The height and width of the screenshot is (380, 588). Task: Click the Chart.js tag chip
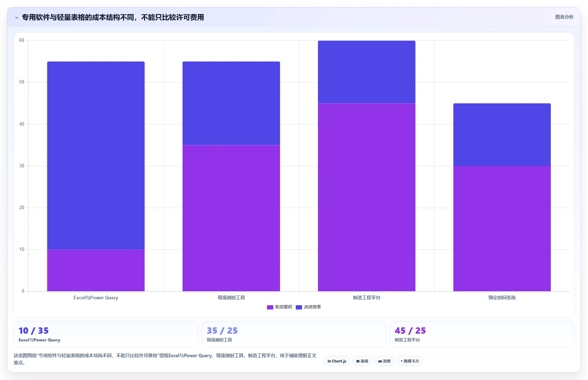point(337,361)
